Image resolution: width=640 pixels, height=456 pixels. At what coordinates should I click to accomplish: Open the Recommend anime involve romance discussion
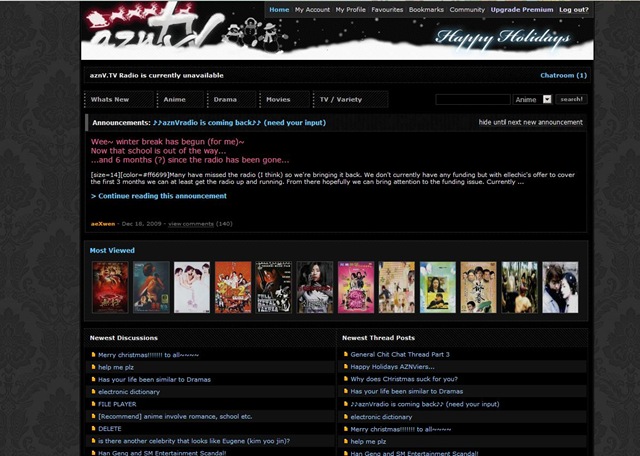click(x=175, y=416)
